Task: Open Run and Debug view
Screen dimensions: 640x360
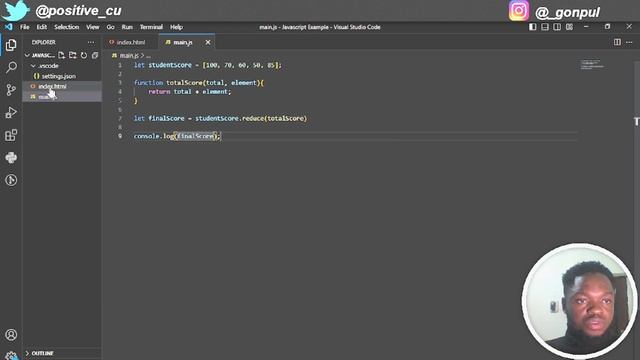Action: (x=11, y=112)
